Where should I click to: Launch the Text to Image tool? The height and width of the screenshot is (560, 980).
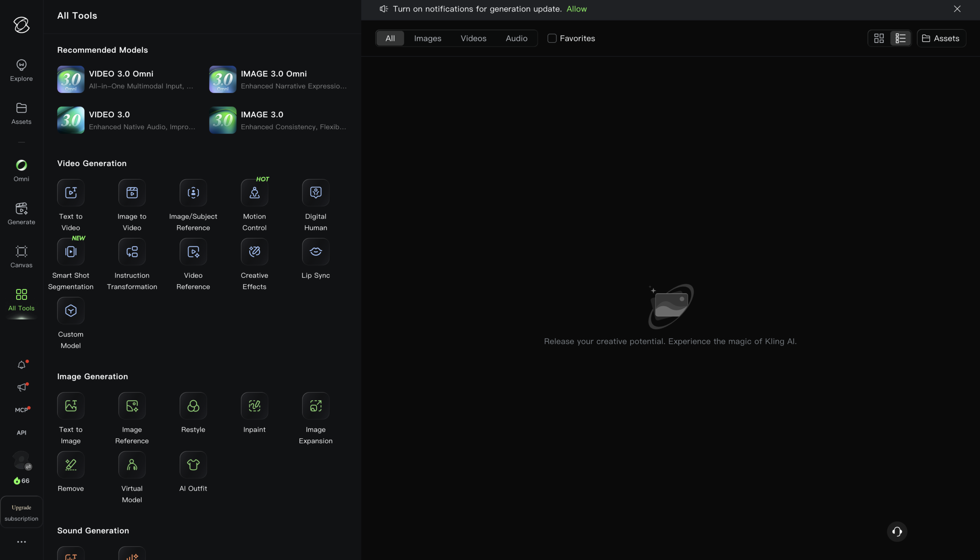[71, 418]
